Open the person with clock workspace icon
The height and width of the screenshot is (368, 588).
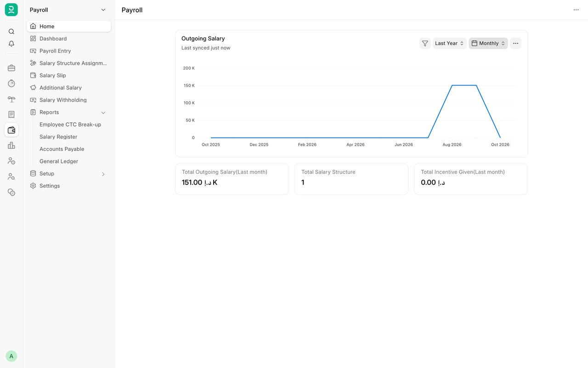tap(11, 161)
